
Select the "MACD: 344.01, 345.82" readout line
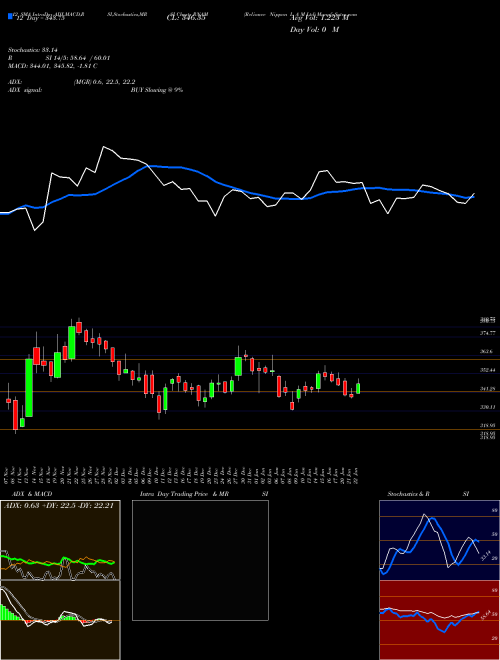pyautogui.click(x=53, y=66)
